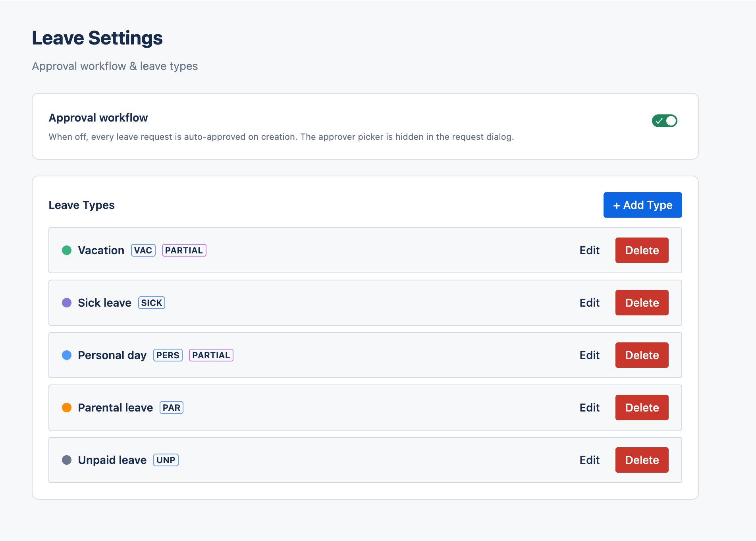Toggle the Approval workflow switch
The width and height of the screenshot is (756, 541).
pos(664,121)
